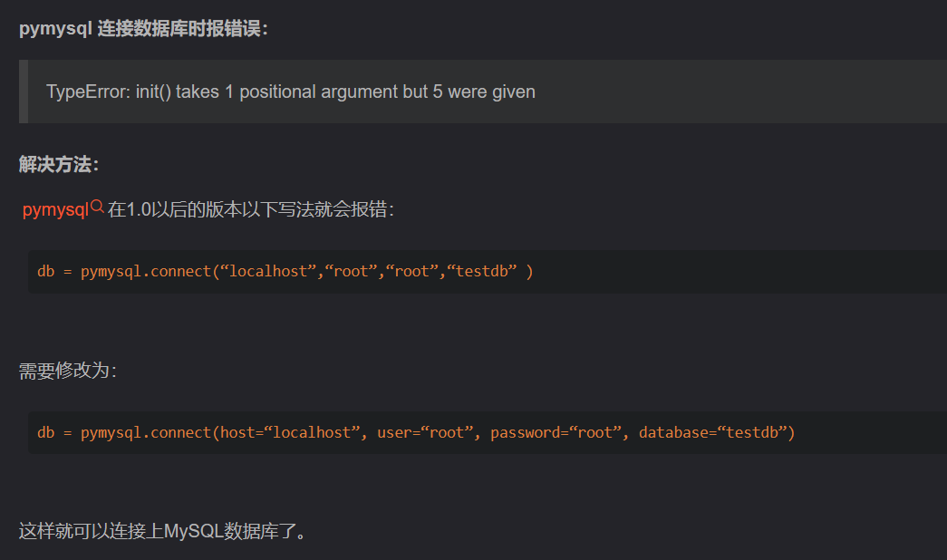Click the '解决方法:' heading
The width and height of the screenshot is (947, 560).
(x=59, y=164)
